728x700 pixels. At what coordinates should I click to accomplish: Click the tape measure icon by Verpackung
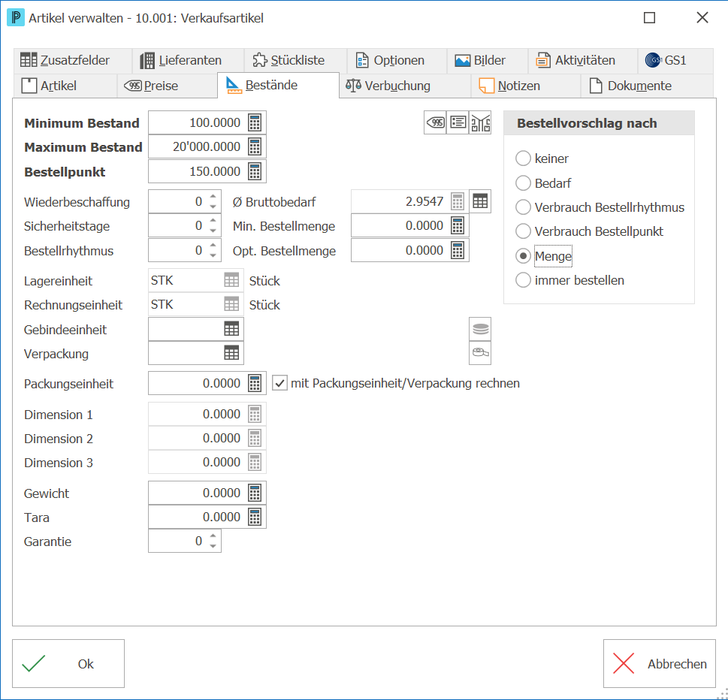[x=480, y=353]
